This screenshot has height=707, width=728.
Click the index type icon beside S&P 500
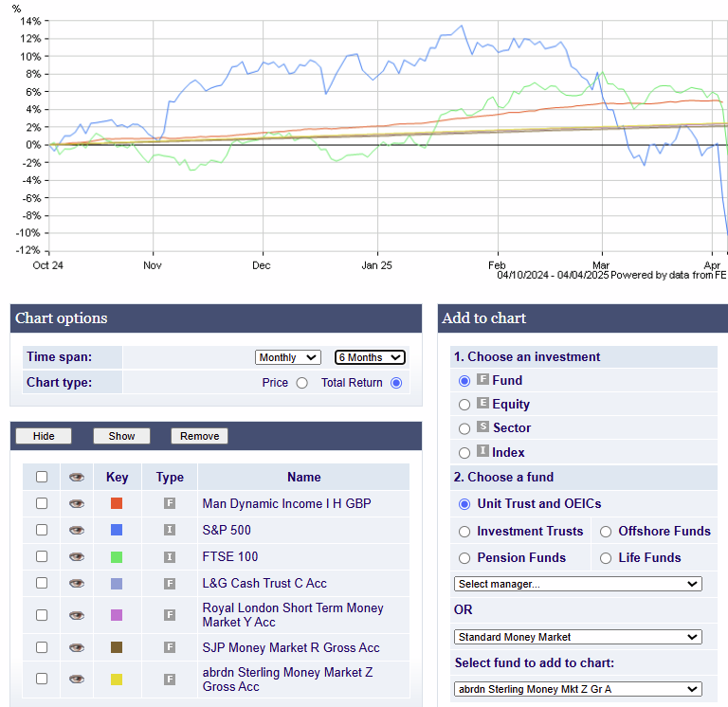point(170,530)
